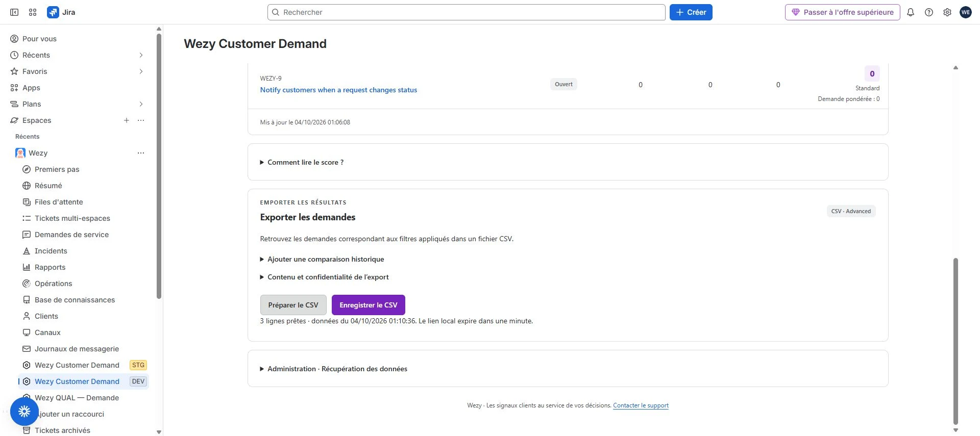The image size is (980, 436).
Task: Open Files d'attente in sidebar
Action: click(x=59, y=202)
